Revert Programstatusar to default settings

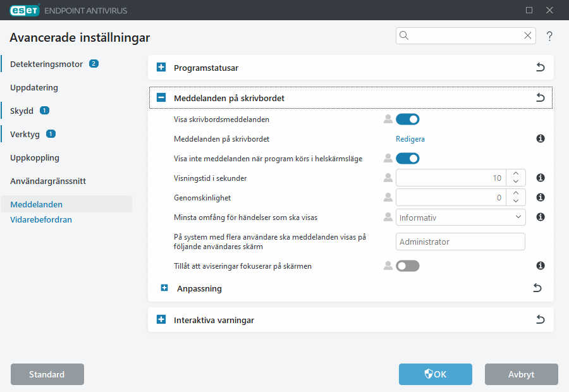pos(541,67)
